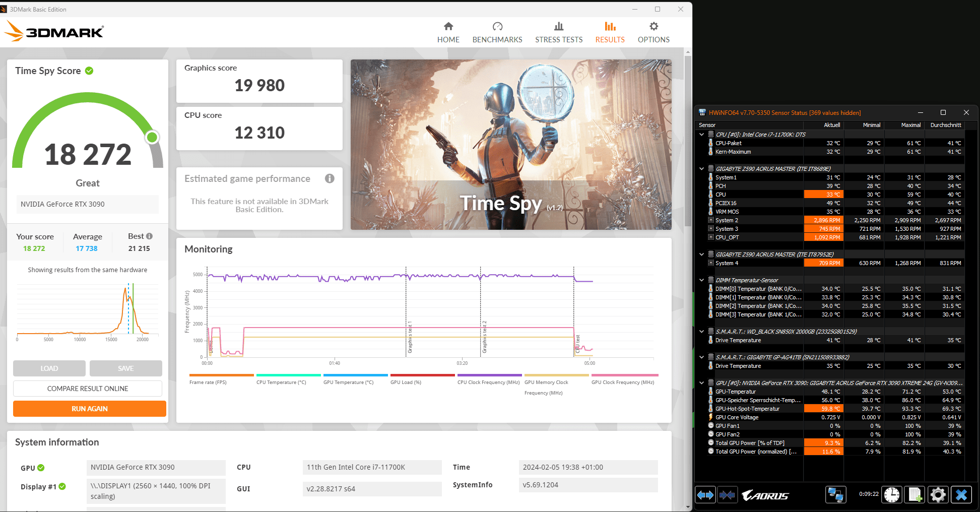Click the SAVE button
Viewport: 980px width, 512px height.
click(126, 368)
